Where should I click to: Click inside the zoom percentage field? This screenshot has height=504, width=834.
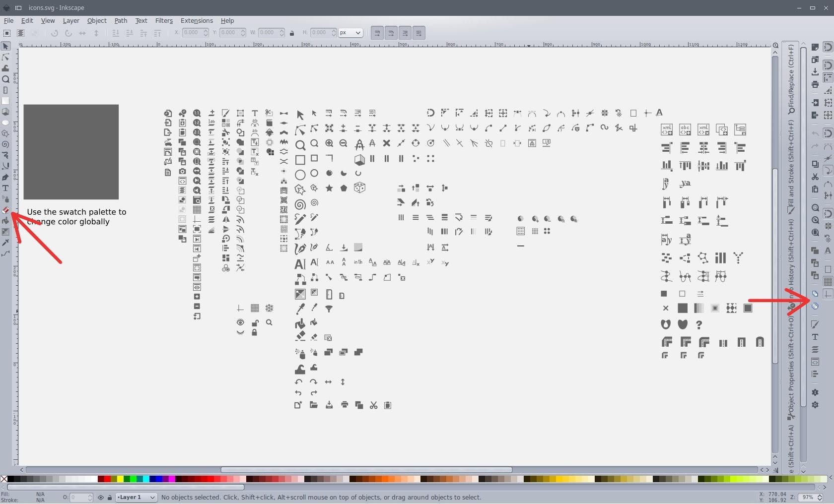tap(809, 498)
